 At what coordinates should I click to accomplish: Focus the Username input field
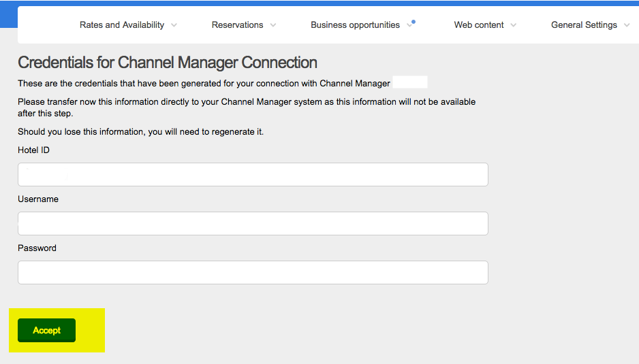click(x=253, y=223)
